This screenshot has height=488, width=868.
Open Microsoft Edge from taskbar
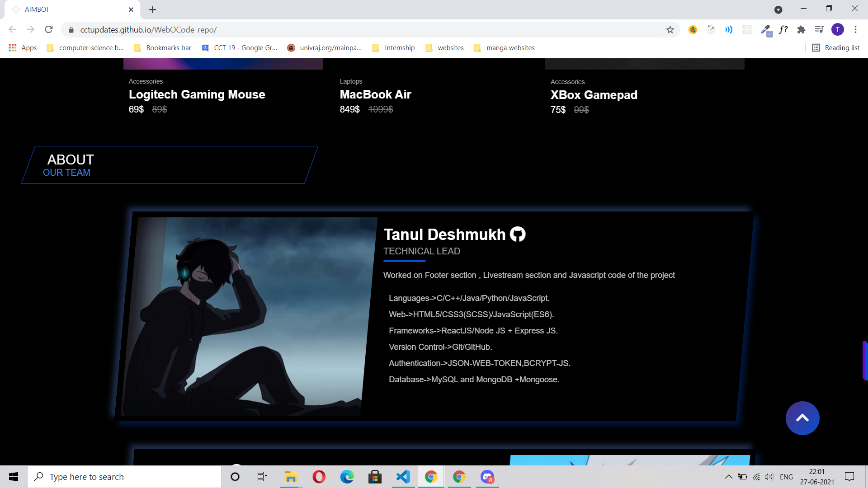click(x=347, y=477)
